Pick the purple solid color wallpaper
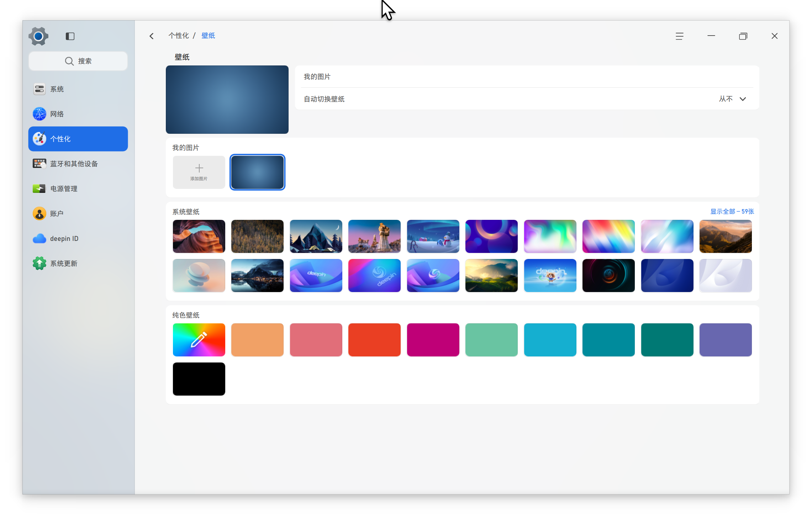Viewport: 812px width, 519px height. (726, 340)
